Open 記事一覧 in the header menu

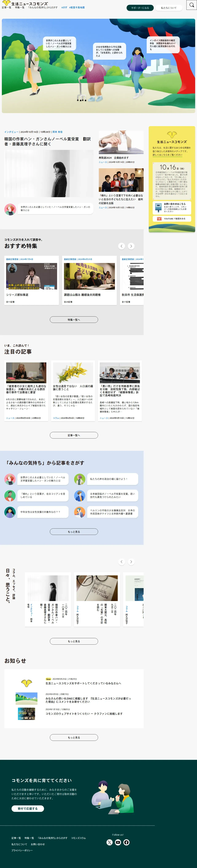point(6,7)
